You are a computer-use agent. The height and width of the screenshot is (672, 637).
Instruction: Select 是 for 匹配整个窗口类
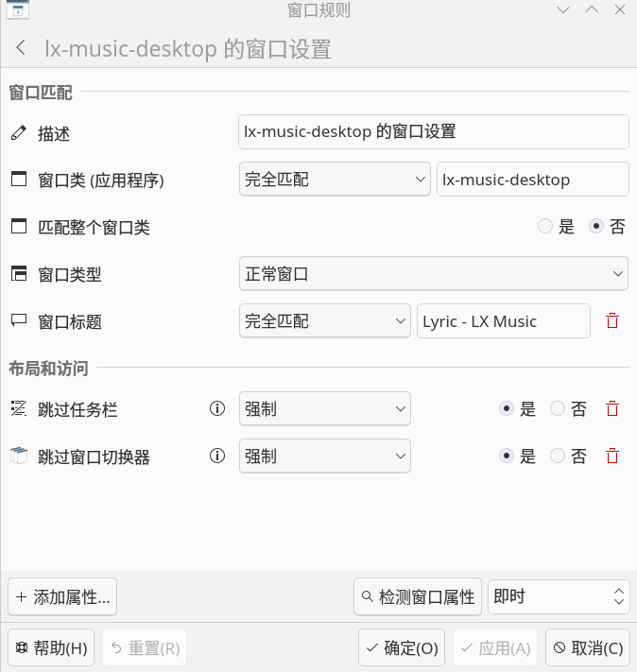pyautogui.click(x=544, y=226)
